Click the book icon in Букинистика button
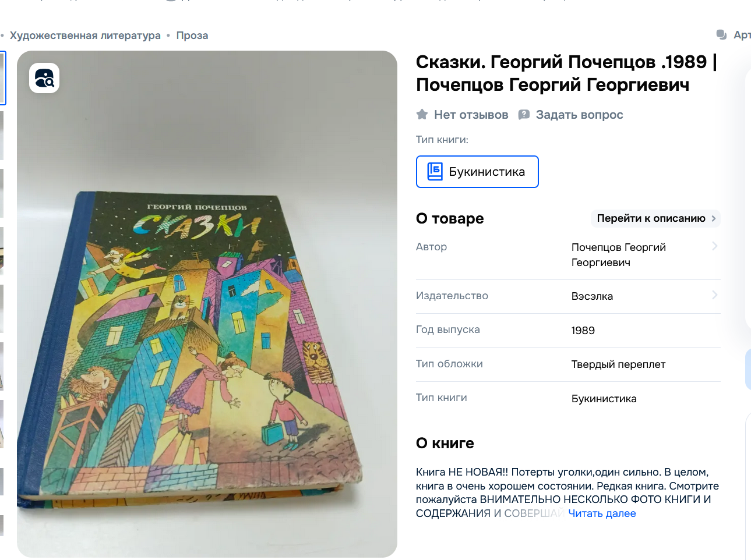 pyautogui.click(x=435, y=171)
